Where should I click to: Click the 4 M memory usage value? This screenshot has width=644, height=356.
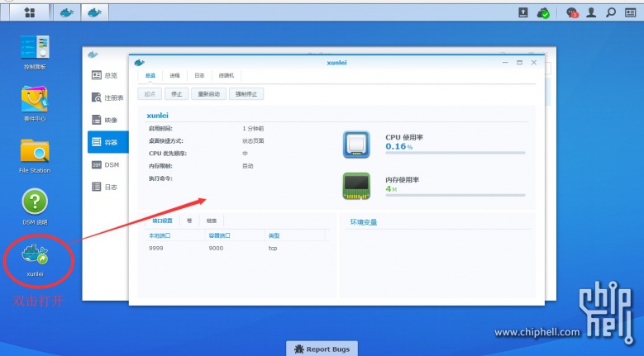[391, 188]
